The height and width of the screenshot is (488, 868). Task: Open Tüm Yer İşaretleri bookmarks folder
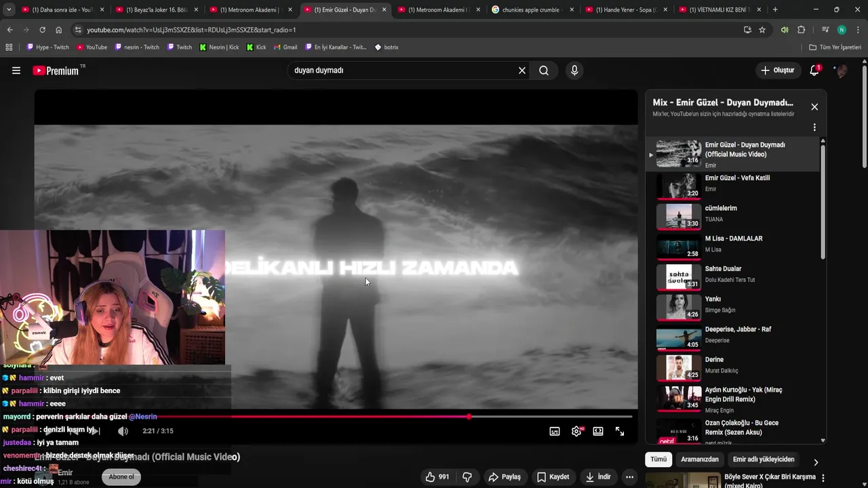(x=835, y=47)
